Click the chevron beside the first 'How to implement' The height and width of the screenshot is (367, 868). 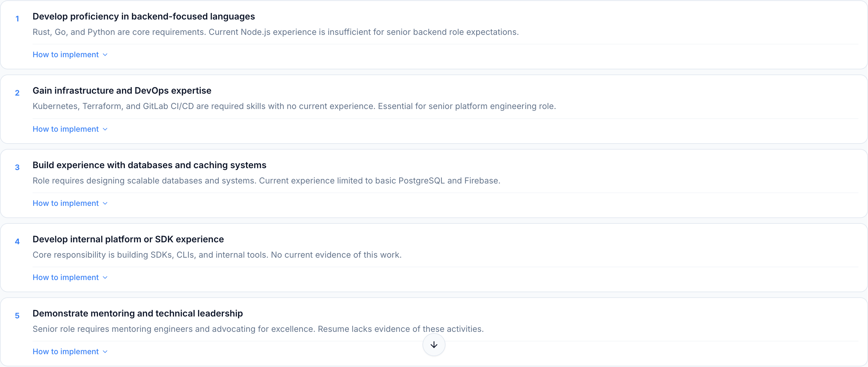pyautogui.click(x=104, y=54)
